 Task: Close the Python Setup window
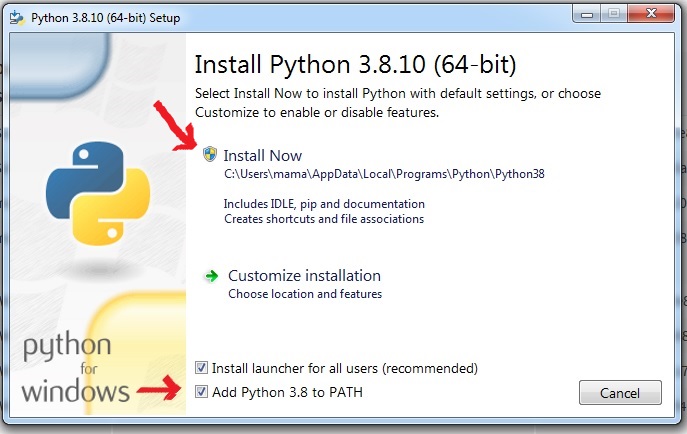[651, 14]
